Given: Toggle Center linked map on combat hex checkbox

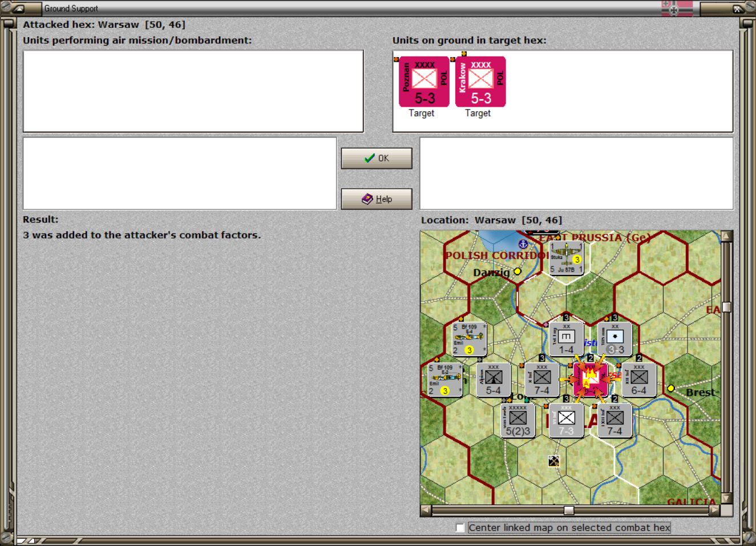Looking at the screenshot, I should [x=460, y=528].
